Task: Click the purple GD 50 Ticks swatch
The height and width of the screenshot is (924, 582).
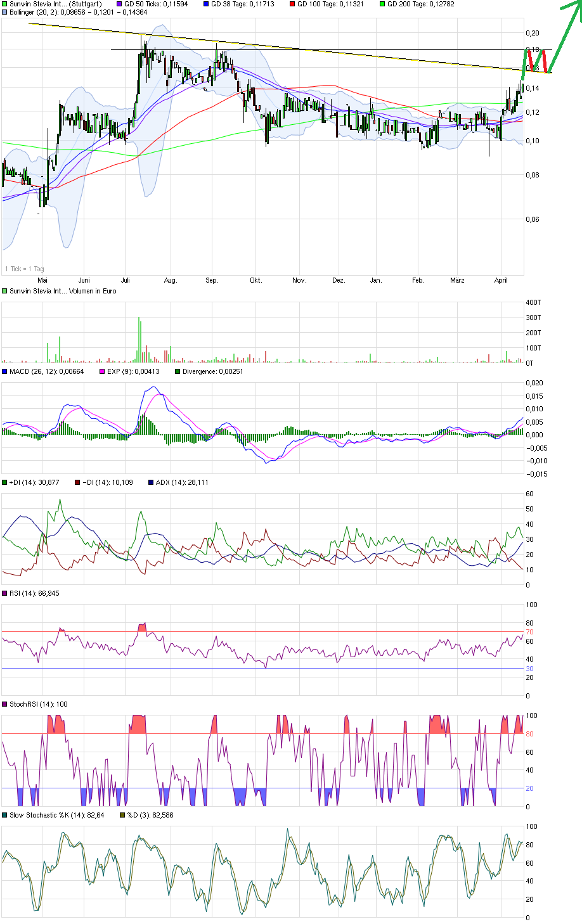Action: pyautogui.click(x=119, y=4)
